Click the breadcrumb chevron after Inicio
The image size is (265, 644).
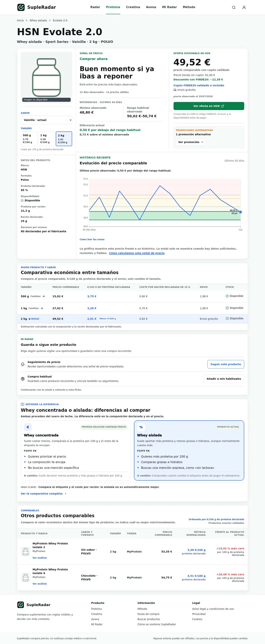click(27, 20)
